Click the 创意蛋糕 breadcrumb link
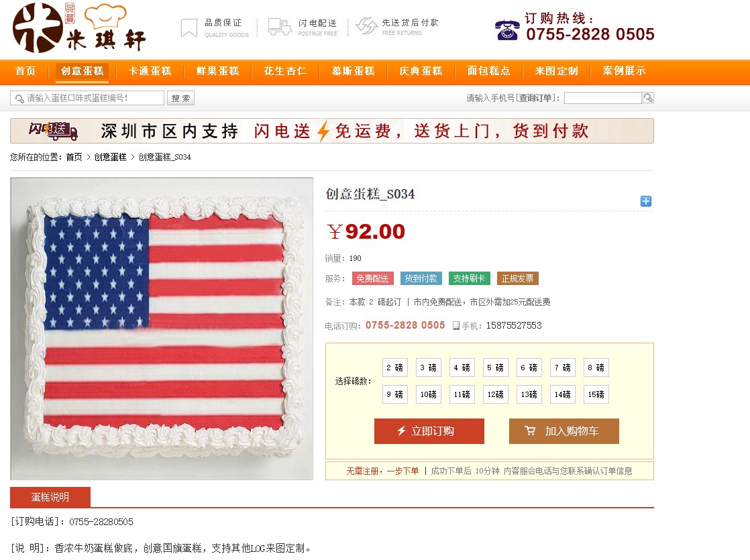 click(x=111, y=157)
